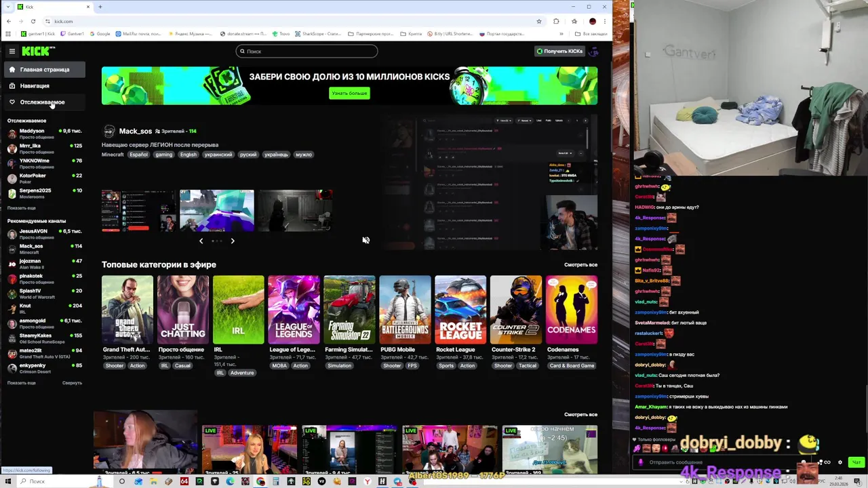Open enkypenky recommended channel

(x=44, y=368)
